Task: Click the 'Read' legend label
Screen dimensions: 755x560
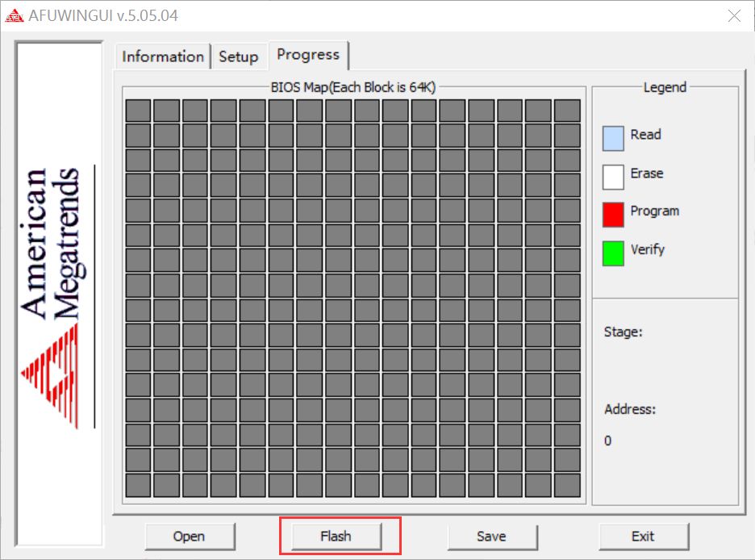Action: [645, 134]
